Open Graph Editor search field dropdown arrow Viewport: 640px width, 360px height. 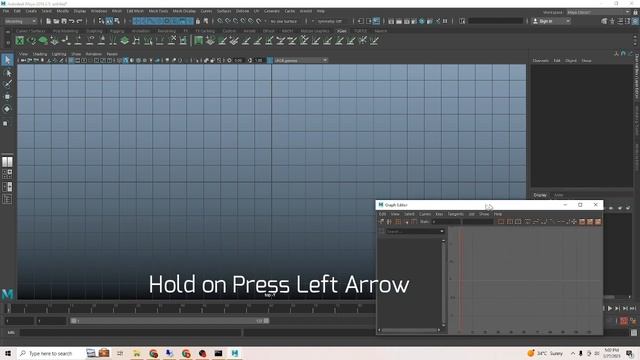coord(442,231)
